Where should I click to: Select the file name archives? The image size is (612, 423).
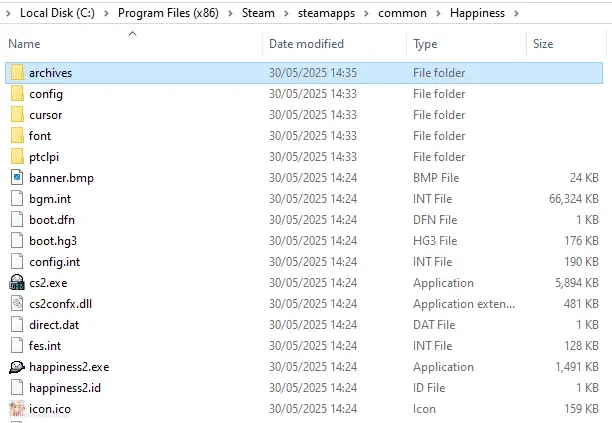click(50, 73)
